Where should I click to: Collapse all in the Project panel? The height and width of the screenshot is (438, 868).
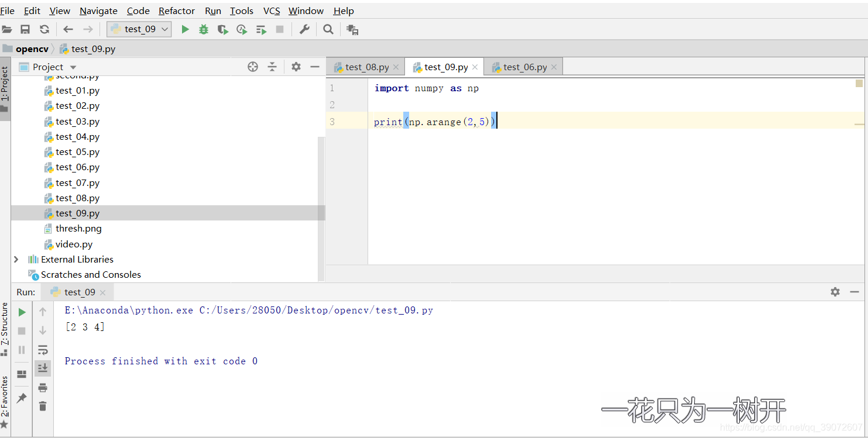point(272,67)
